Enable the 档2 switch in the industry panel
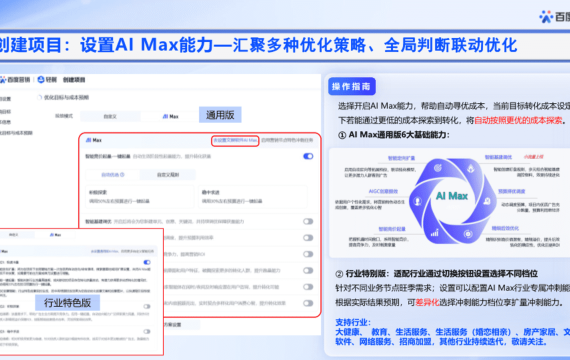 tap(147, 307)
